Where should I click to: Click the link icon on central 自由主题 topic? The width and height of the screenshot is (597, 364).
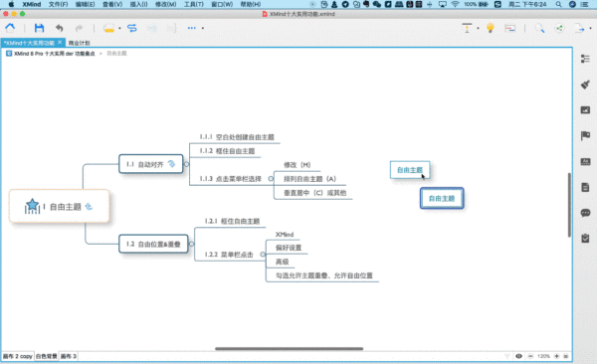(x=89, y=207)
